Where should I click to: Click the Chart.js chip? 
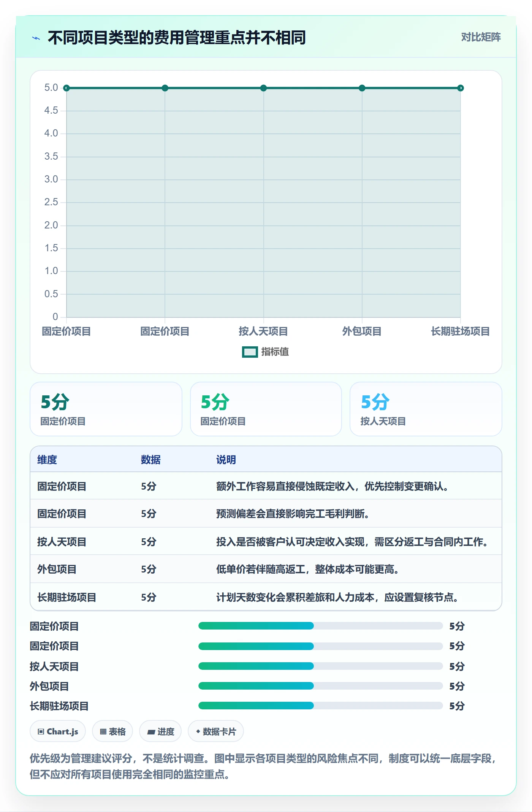[58, 731]
